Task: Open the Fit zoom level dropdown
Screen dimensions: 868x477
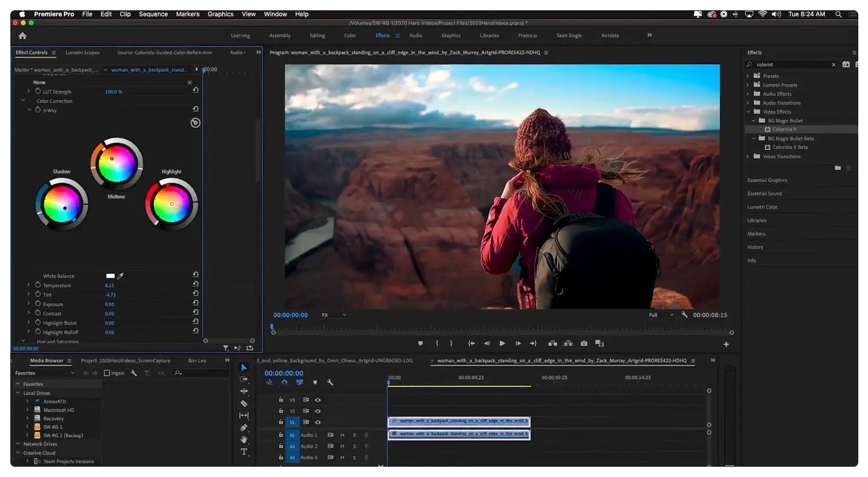Action: [334, 315]
